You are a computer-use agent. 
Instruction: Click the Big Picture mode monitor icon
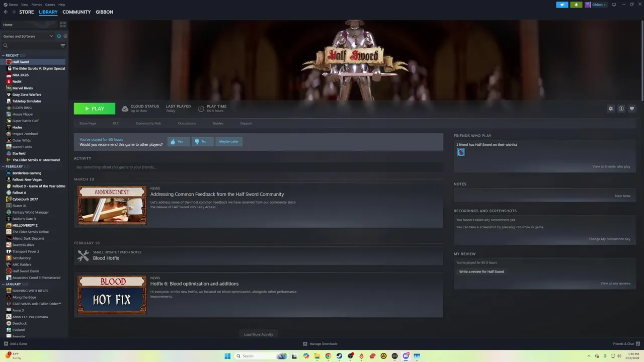tap(614, 5)
